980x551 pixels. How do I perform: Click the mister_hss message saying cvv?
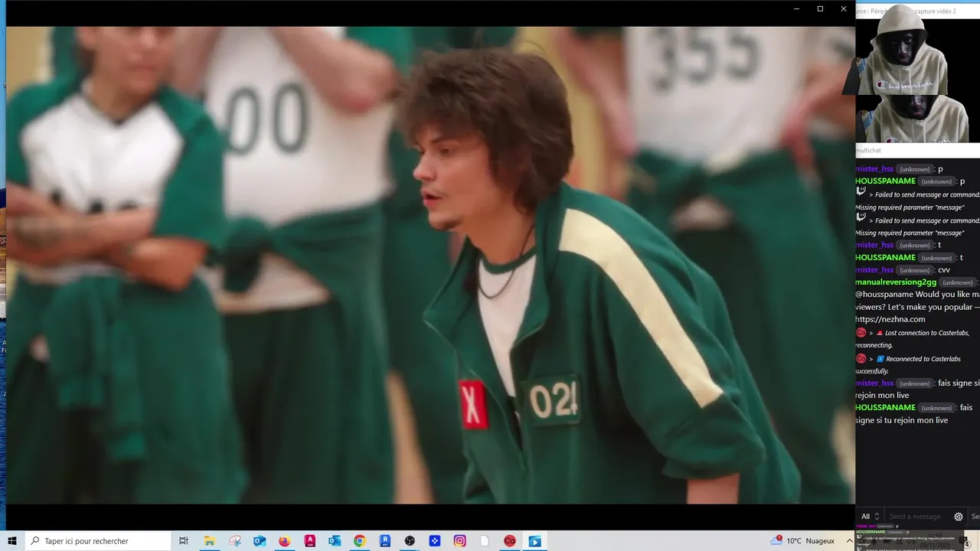pyautogui.click(x=903, y=270)
